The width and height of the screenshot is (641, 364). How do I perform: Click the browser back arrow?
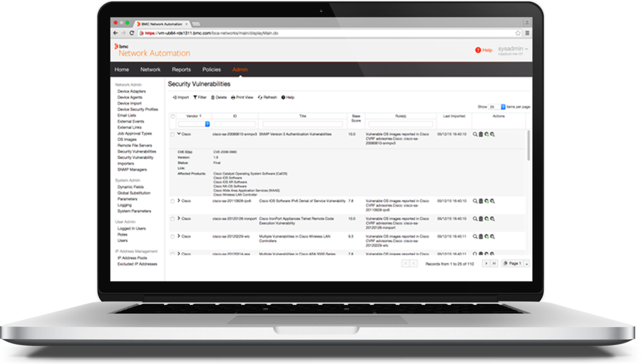[x=115, y=33]
